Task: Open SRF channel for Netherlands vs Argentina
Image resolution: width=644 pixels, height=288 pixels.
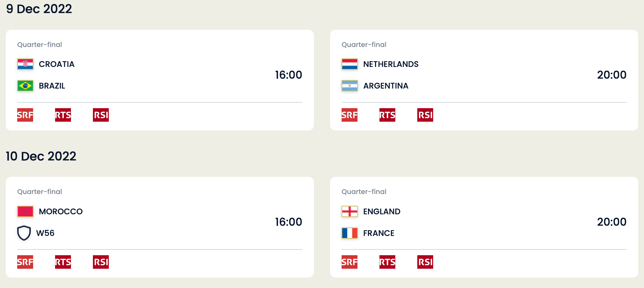Action: tap(350, 115)
